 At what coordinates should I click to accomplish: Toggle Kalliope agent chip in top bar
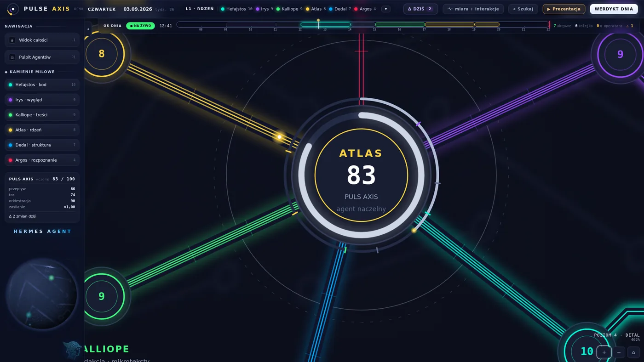289,9
